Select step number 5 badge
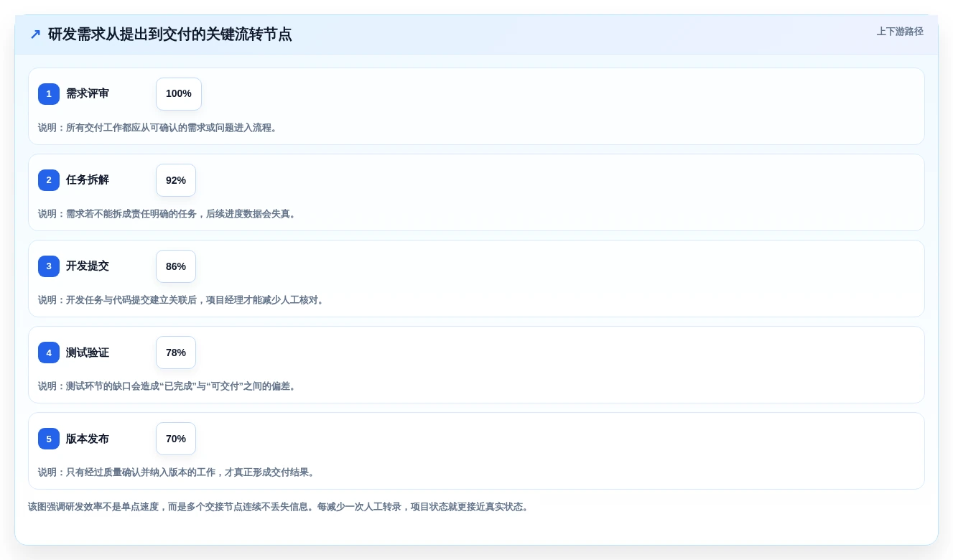Screen dimensions: 953x560 49,439
